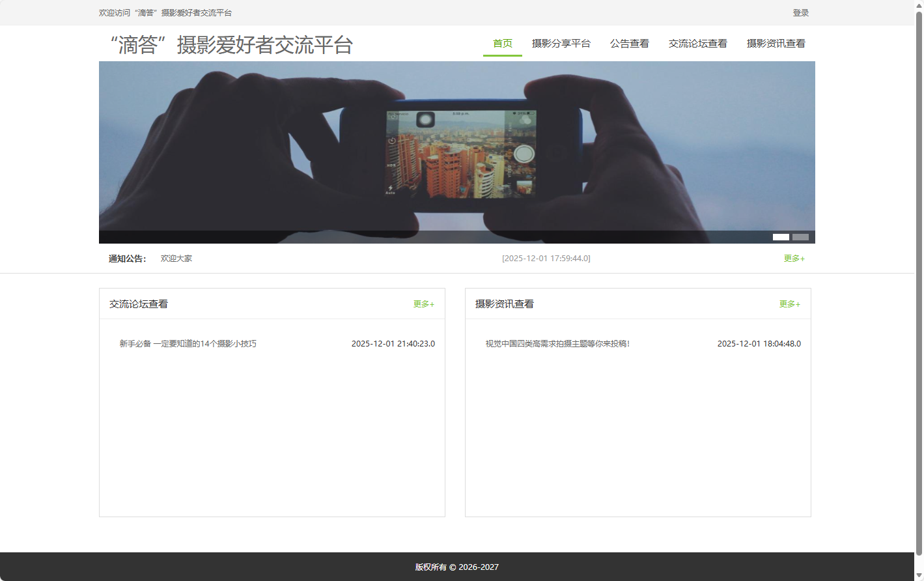Open the 公告查看 navigation tab

pos(629,44)
